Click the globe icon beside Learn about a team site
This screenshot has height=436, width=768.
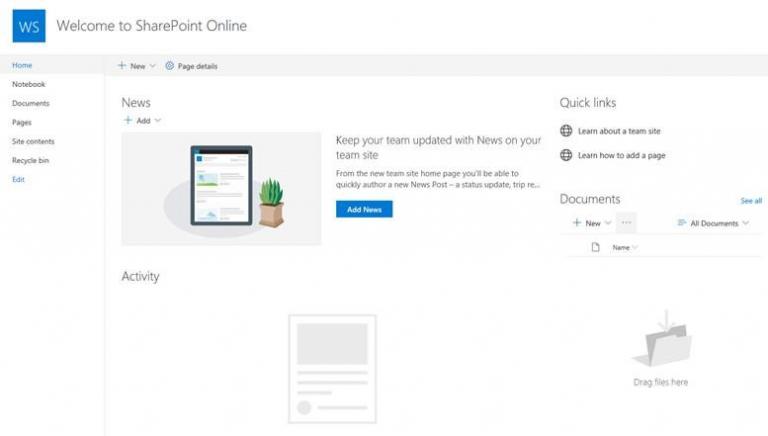point(566,131)
